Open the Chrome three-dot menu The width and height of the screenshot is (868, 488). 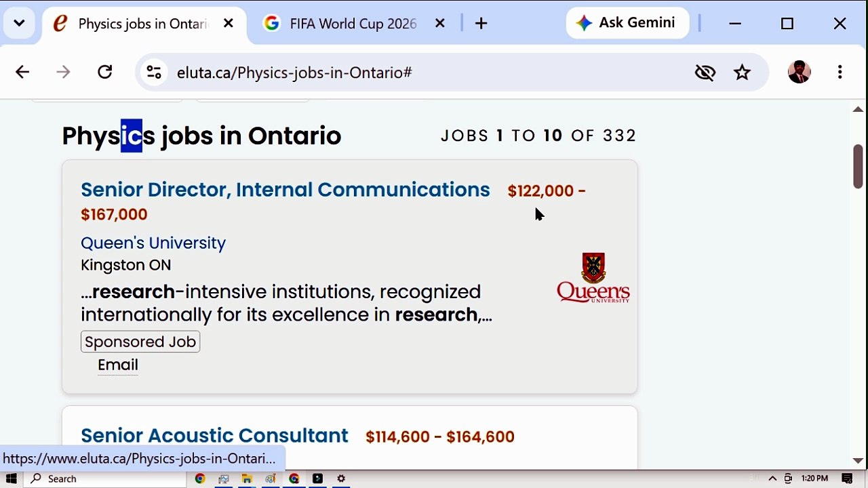point(840,72)
